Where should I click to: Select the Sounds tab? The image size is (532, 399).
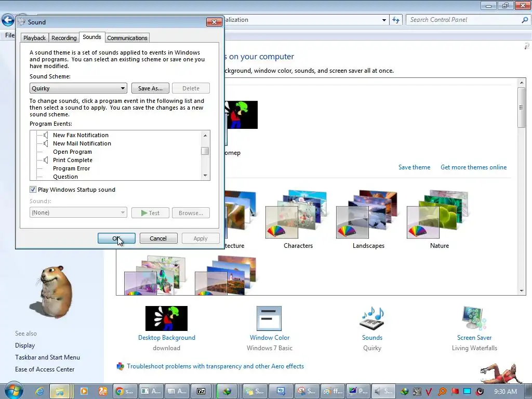[92, 37]
